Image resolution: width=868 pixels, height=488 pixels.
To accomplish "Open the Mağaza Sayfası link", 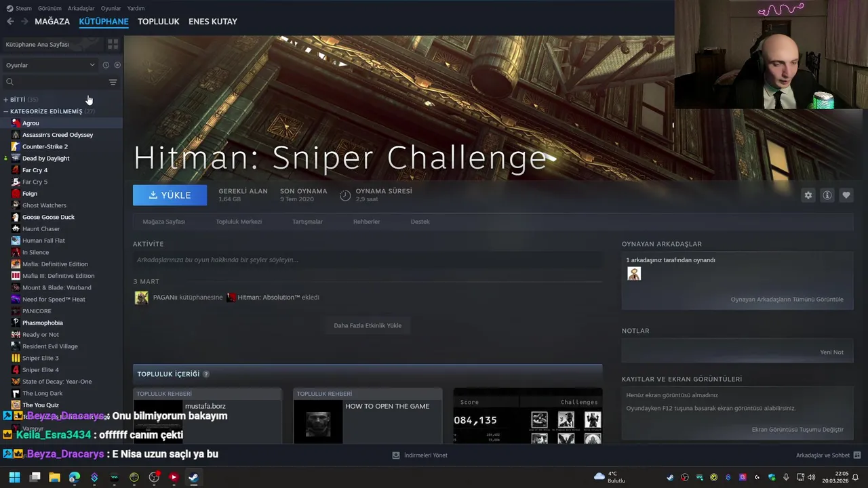I will tap(163, 222).
